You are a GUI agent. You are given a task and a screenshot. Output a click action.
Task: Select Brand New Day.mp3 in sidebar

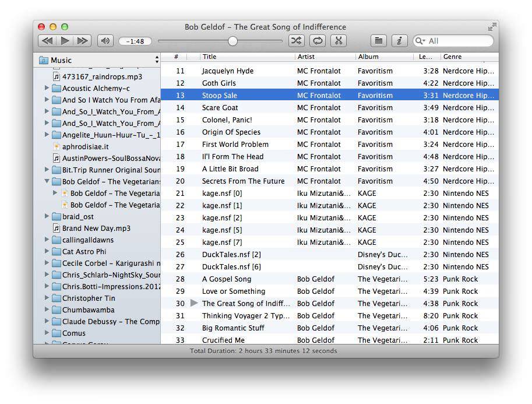tap(96, 228)
